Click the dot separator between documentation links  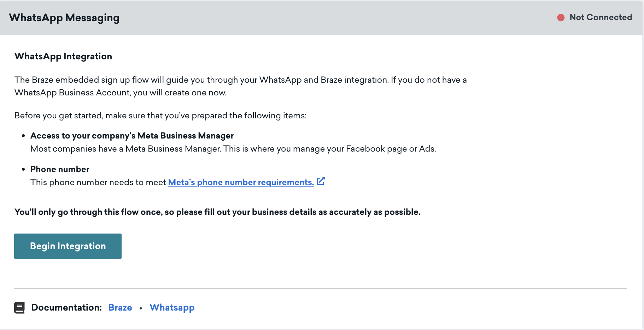pyautogui.click(x=141, y=308)
